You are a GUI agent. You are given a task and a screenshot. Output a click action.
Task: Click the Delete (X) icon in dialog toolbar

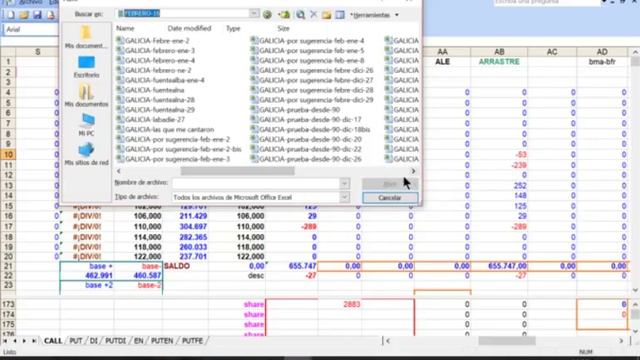(313, 15)
